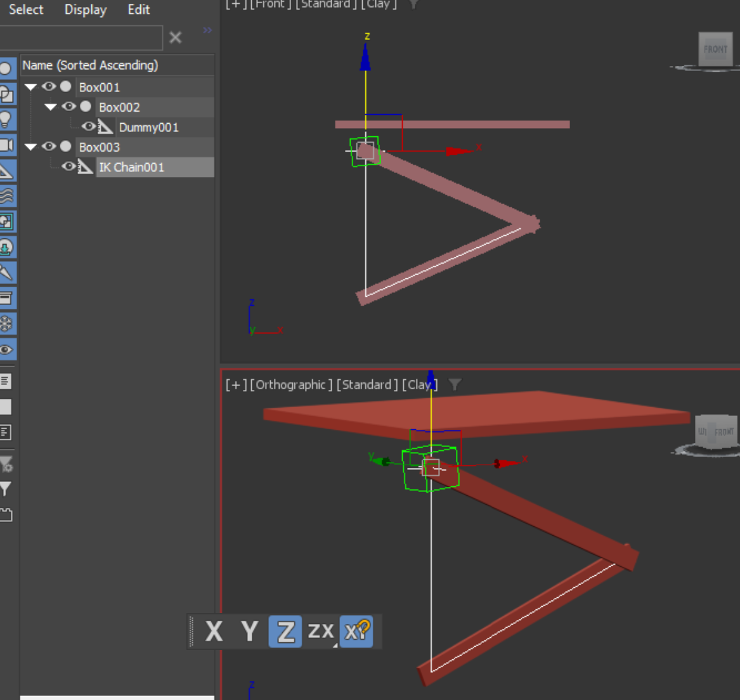This screenshot has height=700, width=740.
Task: Open the ZX plane constraint flyout
Action: coord(321,631)
